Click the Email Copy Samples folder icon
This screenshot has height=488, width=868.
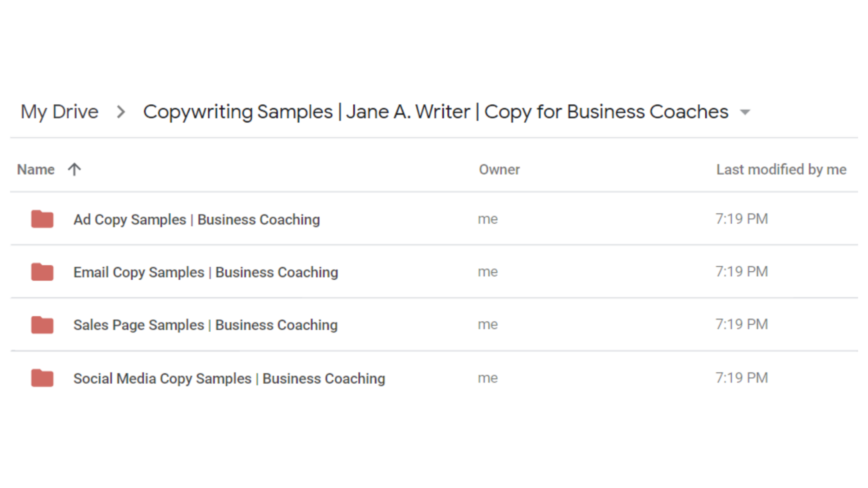pyautogui.click(x=42, y=272)
